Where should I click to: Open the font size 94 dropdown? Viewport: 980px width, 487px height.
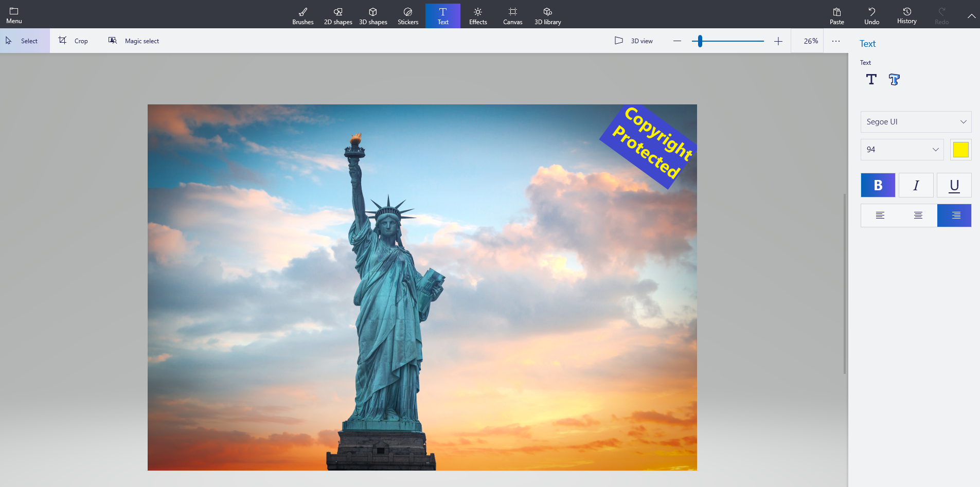[x=902, y=150]
